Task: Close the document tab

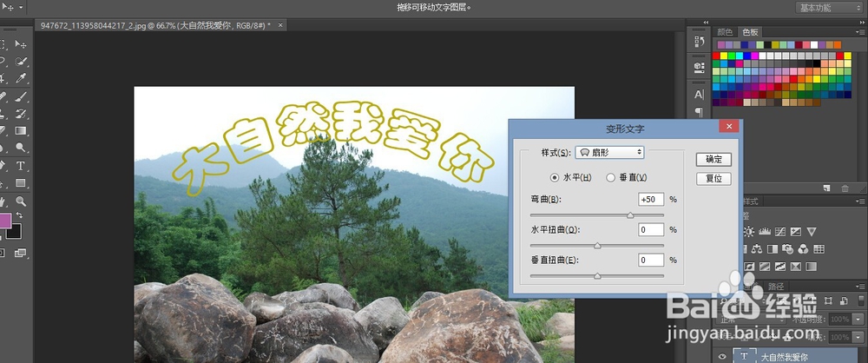Action: click(x=280, y=25)
